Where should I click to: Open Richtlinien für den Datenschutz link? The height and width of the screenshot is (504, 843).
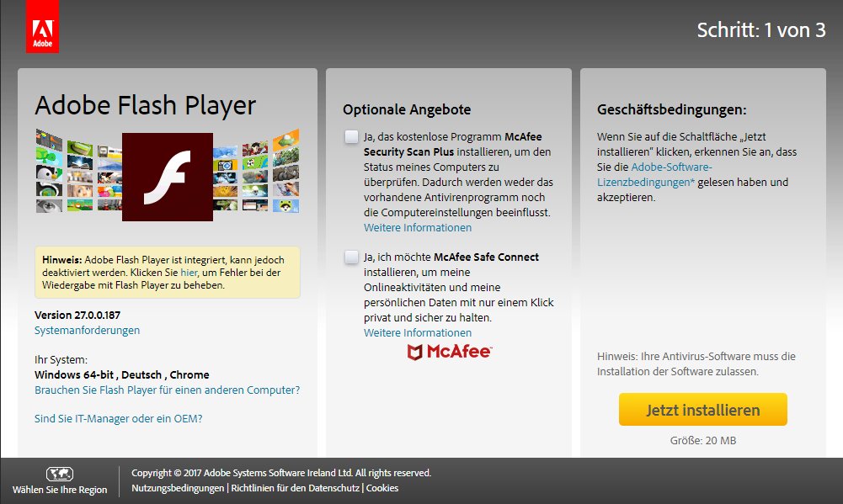(295, 488)
